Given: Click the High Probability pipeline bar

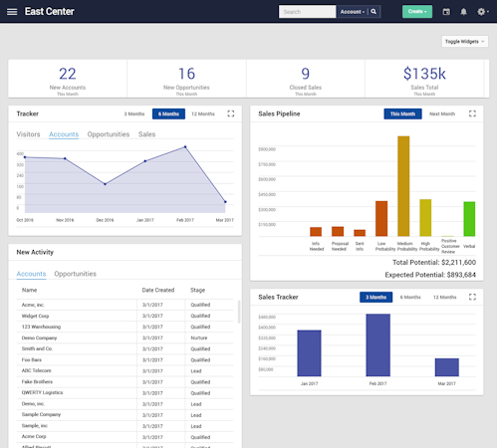Looking at the screenshot, I should (425, 218).
